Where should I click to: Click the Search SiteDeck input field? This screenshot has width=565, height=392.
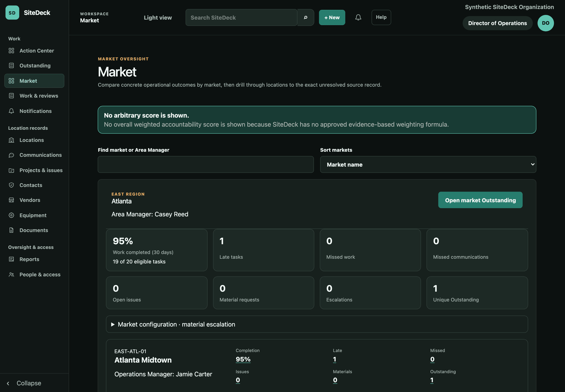241,17
